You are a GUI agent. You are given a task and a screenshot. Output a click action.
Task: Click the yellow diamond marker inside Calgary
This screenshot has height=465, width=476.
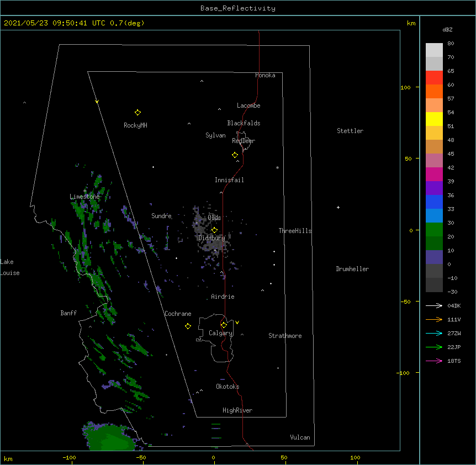[224, 325]
